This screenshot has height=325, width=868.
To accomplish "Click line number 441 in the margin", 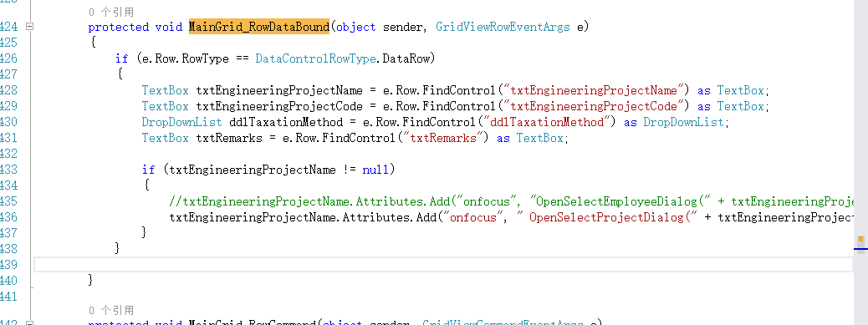I will 9,297.
